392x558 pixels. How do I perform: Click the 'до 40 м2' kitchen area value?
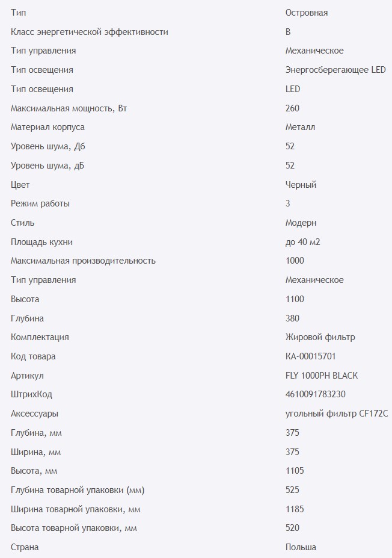[307, 242]
